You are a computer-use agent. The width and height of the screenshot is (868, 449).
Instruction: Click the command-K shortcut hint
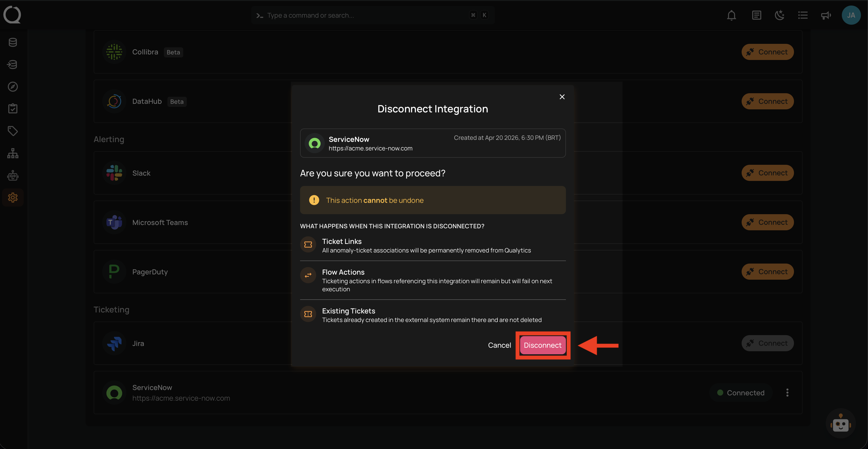tap(479, 15)
